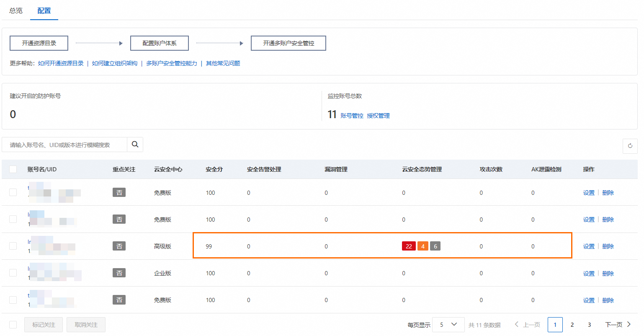Click the orange 4 medium-risk badge
The width and height of the screenshot is (644, 336).
[423, 246]
